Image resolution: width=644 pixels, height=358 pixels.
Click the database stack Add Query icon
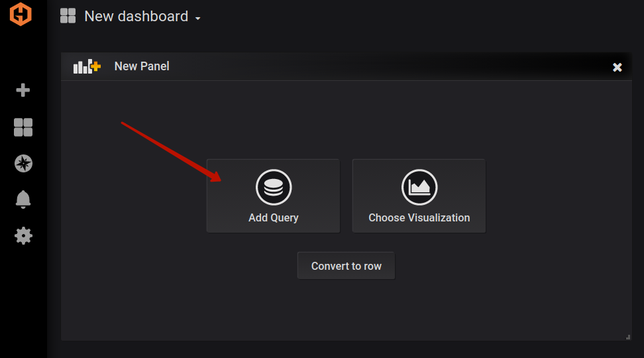coord(274,187)
